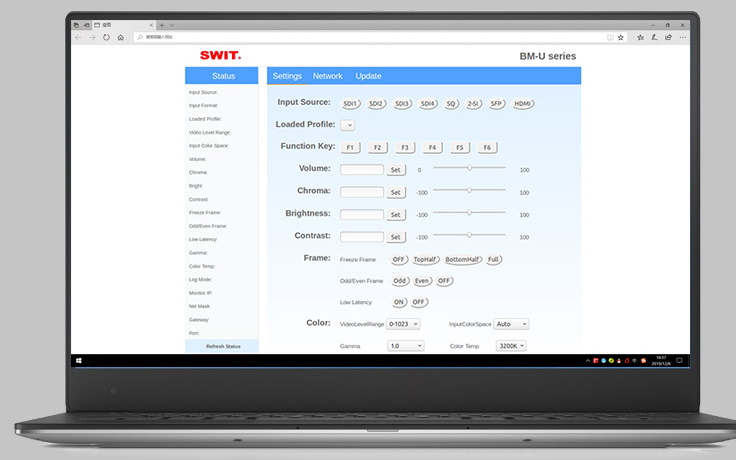Select SFP input source
The width and height of the screenshot is (736, 460).
pyautogui.click(x=497, y=104)
